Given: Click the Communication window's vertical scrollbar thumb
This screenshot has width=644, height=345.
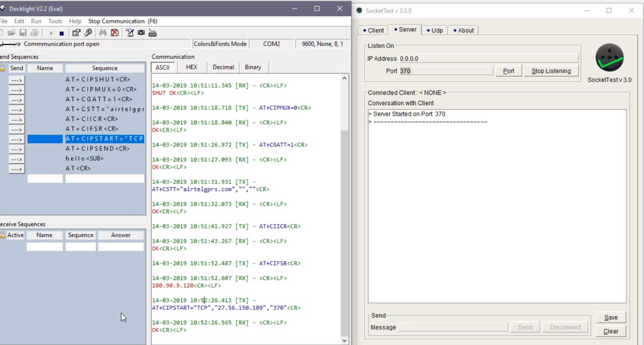Looking at the screenshot, I should (x=344, y=233).
